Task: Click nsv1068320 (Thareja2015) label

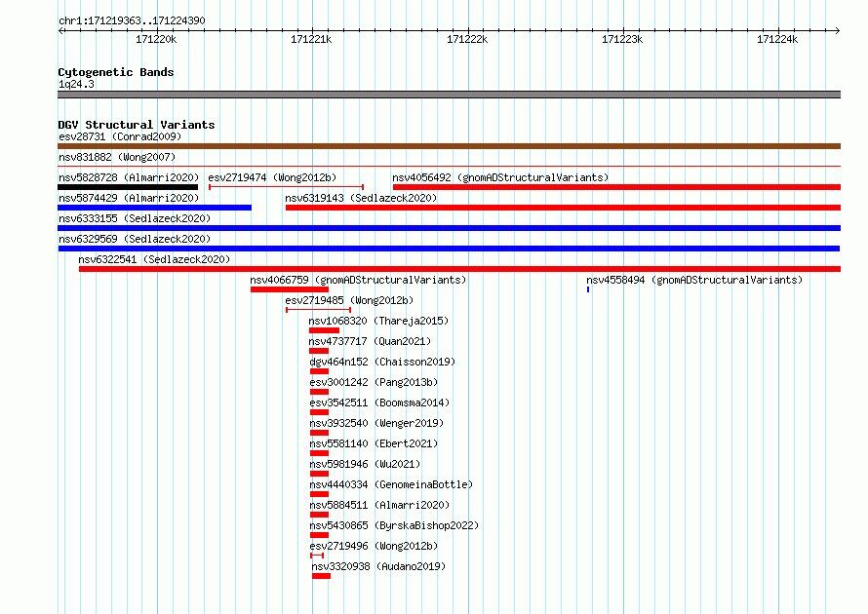Action: coord(378,321)
